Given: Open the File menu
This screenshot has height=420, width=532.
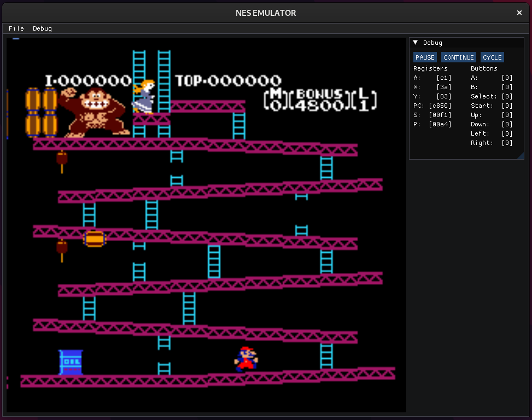Looking at the screenshot, I should click(x=16, y=28).
